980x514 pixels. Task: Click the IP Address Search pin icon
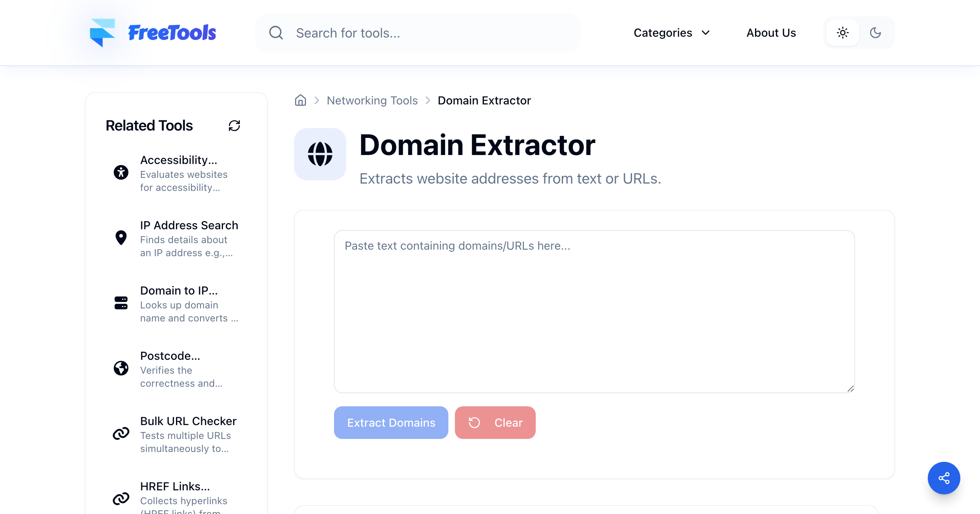[121, 237]
